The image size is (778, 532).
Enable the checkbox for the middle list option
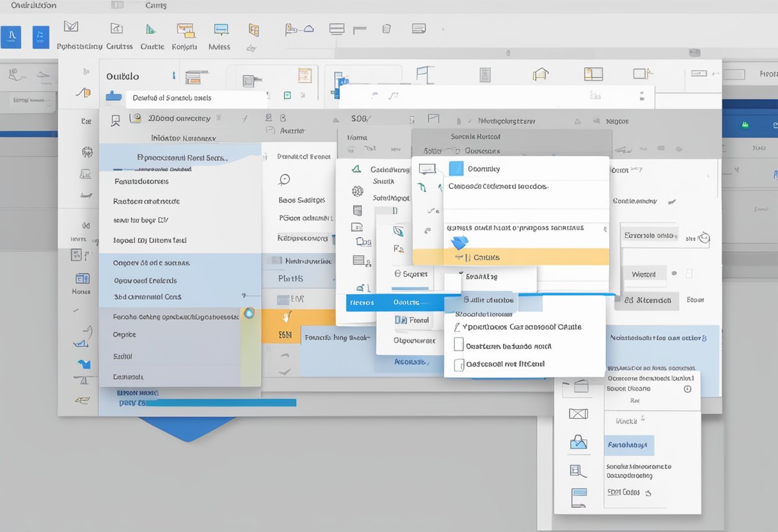point(458,344)
